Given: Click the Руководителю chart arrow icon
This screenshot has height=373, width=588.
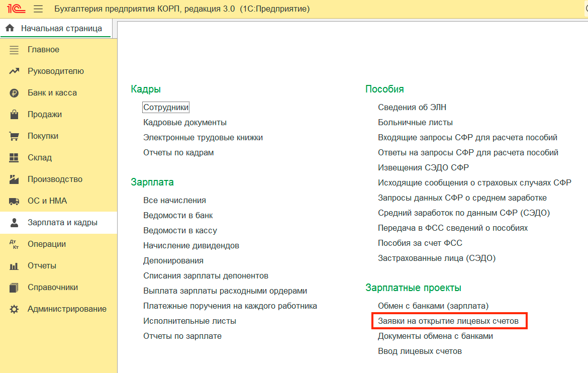Looking at the screenshot, I should click(14, 71).
